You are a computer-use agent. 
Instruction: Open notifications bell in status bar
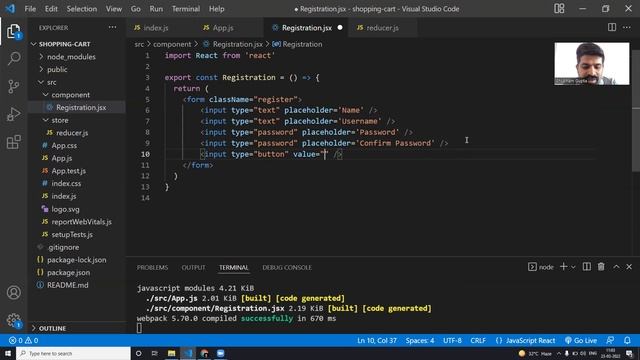(x=627, y=340)
